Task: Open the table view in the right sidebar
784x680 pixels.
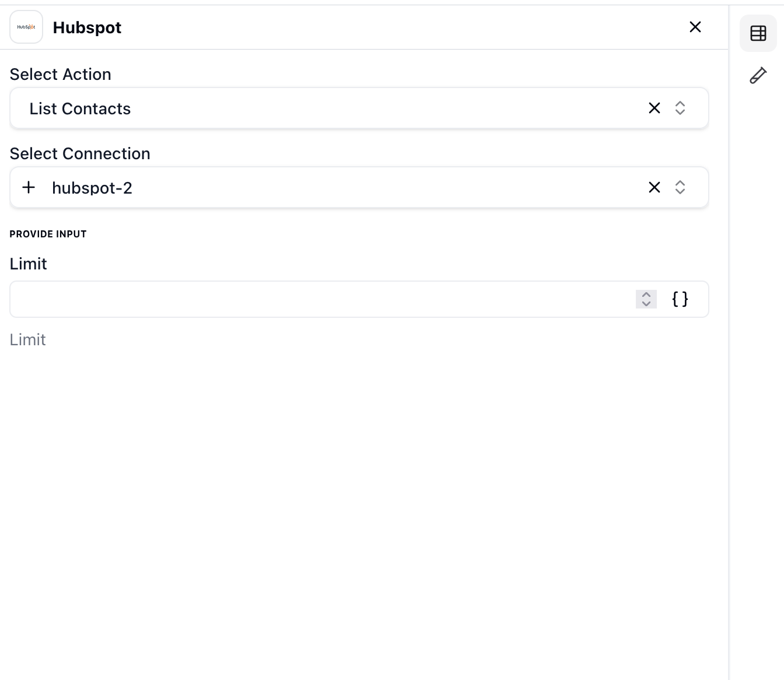Action: 758,33
